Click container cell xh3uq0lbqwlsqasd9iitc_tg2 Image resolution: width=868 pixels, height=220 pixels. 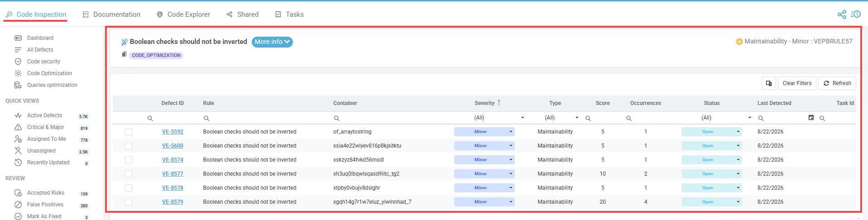366,174
